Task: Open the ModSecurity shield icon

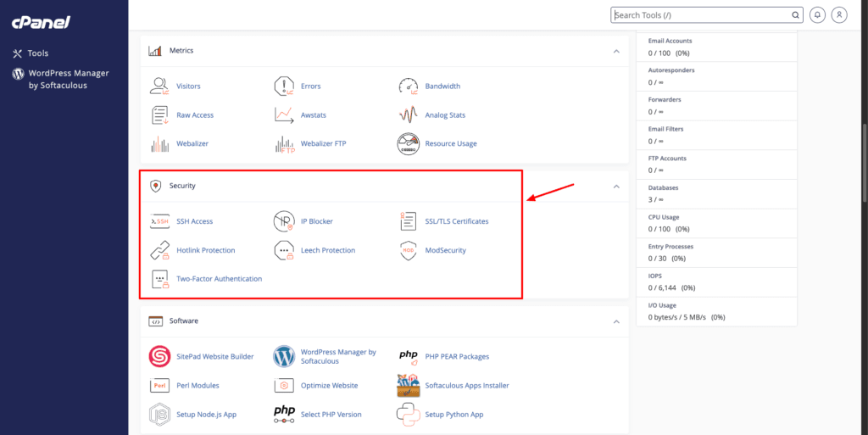Action: [408, 250]
